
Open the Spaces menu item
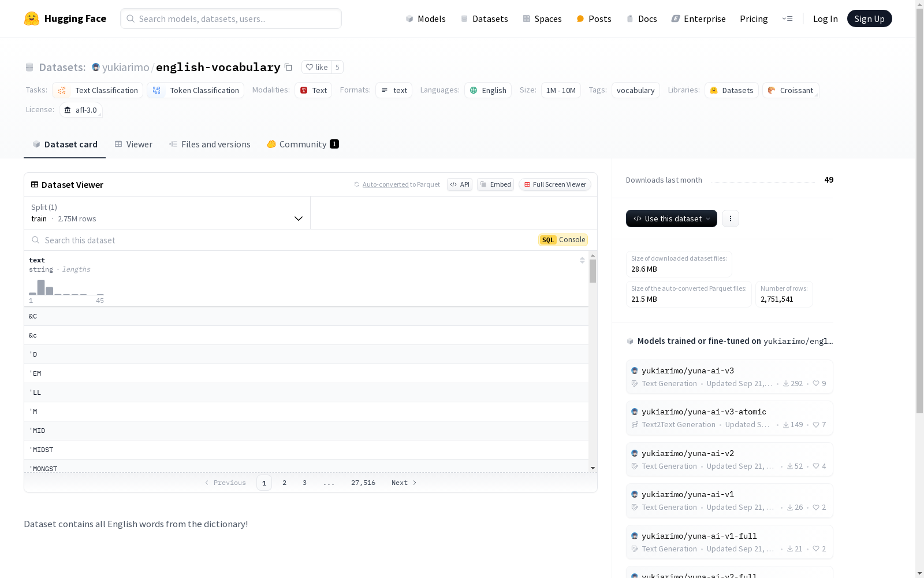542,18
